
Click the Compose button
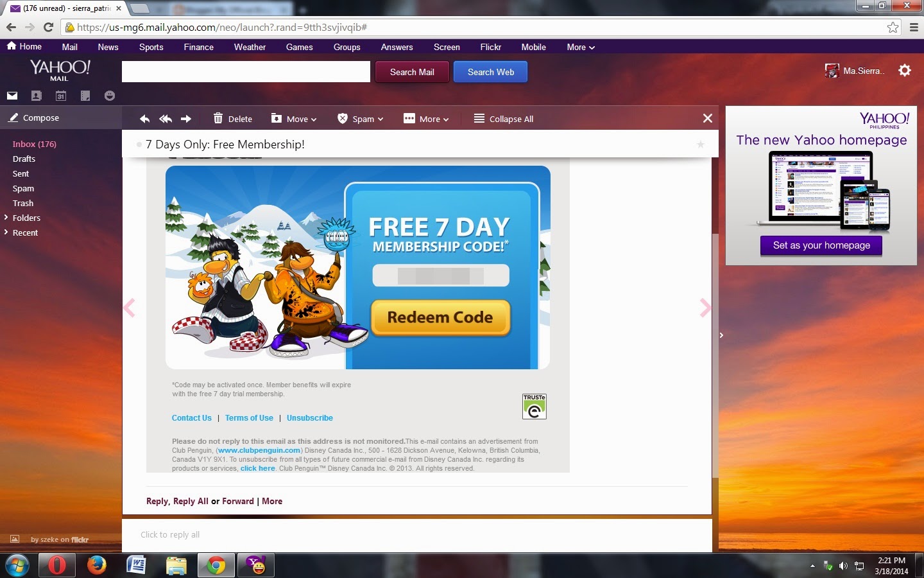click(x=33, y=118)
